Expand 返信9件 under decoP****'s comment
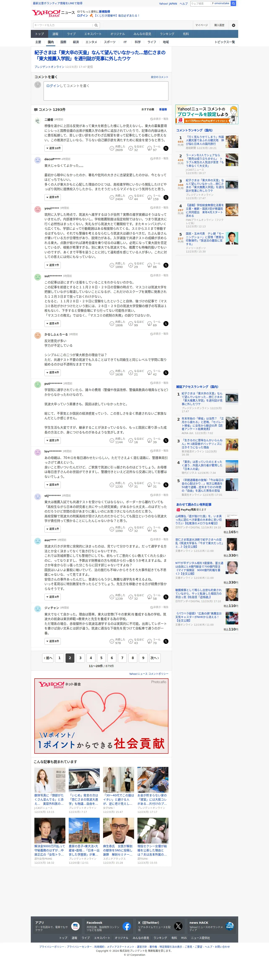 click(x=53, y=197)
